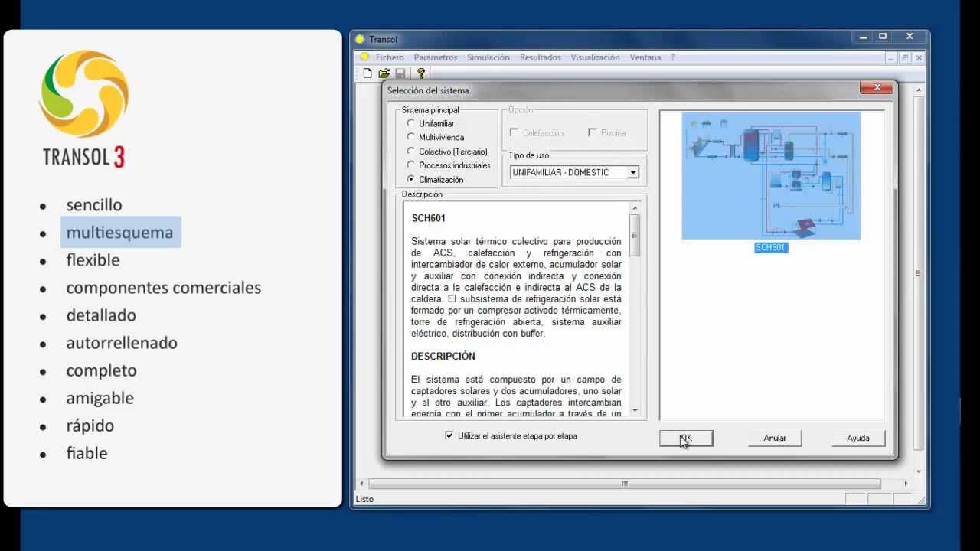Click the Save diskette toolbar icon
Image resolution: width=980 pixels, height=551 pixels.
coord(400,73)
